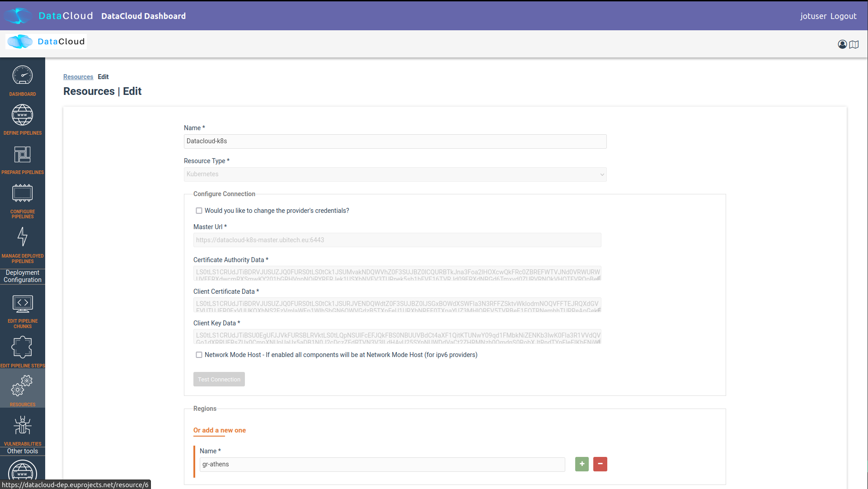Toggle change provider's credentials checkbox

point(199,211)
